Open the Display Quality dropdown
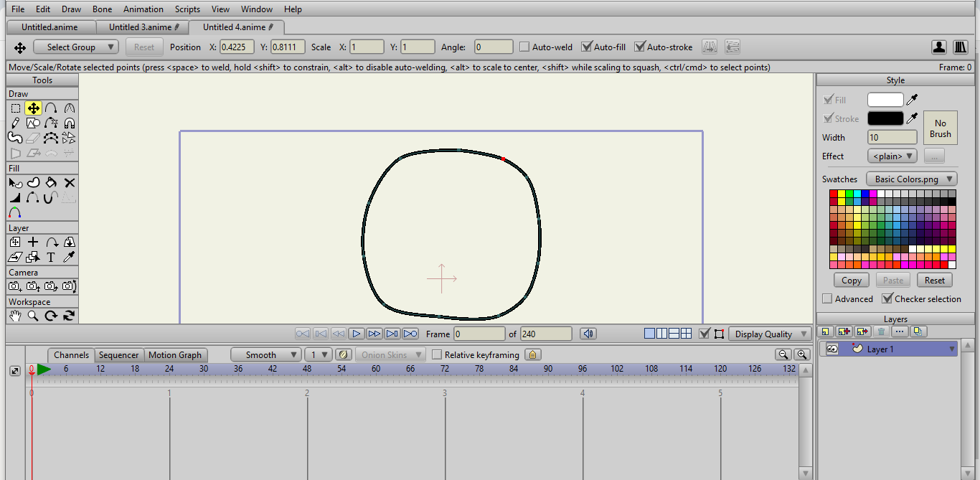 pyautogui.click(x=769, y=334)
